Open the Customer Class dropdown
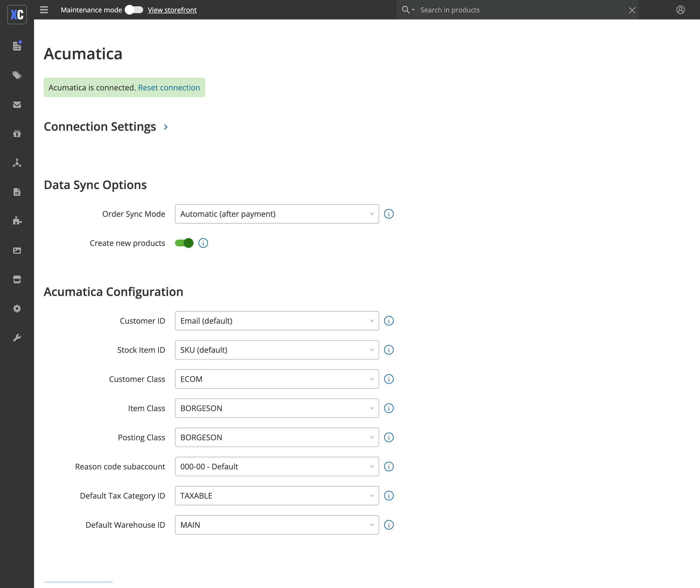The image size is (700, 588). point(277,379)
